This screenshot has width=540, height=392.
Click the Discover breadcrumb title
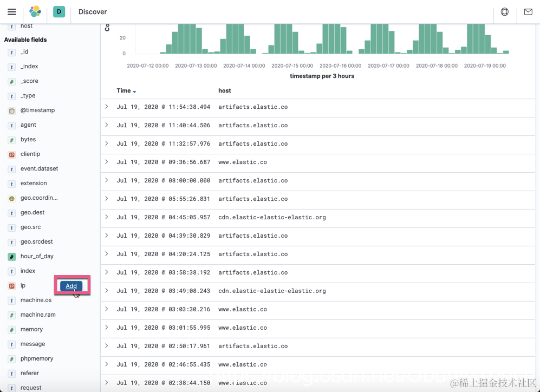93,12
